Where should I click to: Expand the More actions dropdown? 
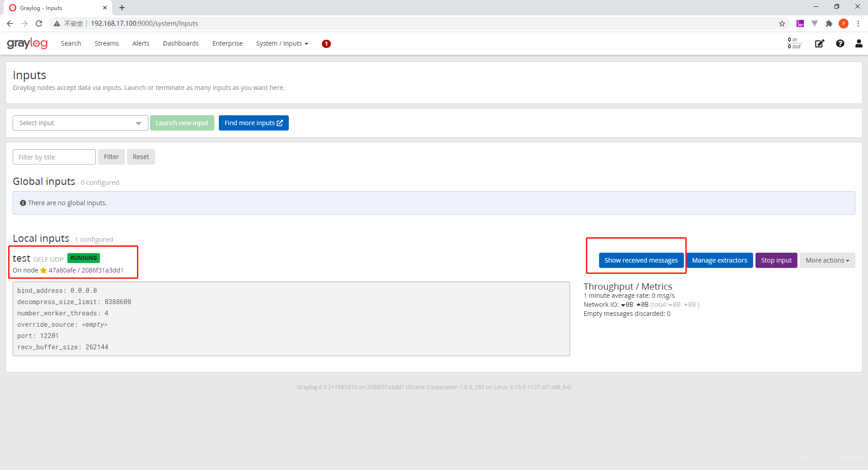pyautogui.click(x=827, y=260)
